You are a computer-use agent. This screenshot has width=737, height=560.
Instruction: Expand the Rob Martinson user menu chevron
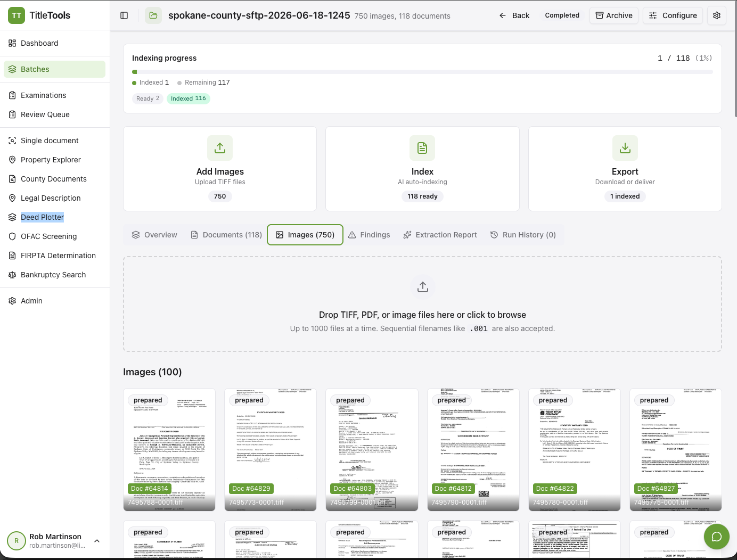click(x=97, y=541)
